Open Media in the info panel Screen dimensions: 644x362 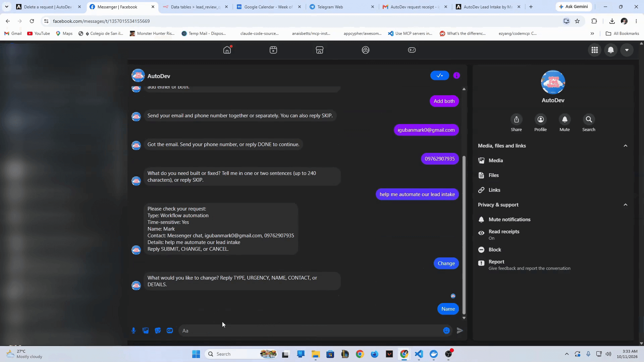553,161
